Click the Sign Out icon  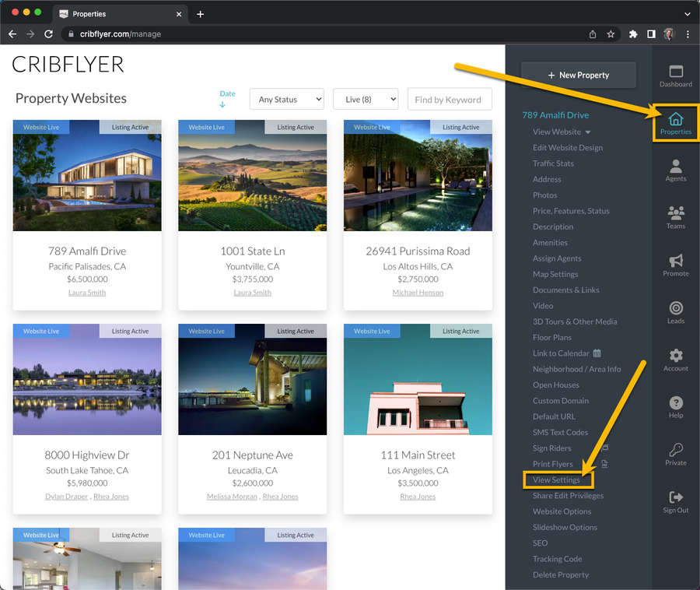[x=675, y=497]
